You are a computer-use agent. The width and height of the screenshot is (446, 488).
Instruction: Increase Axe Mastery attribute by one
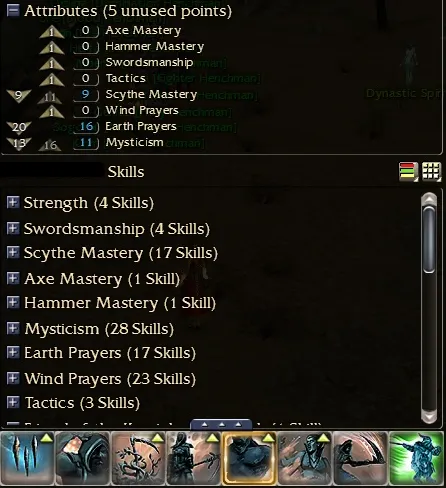52,32
